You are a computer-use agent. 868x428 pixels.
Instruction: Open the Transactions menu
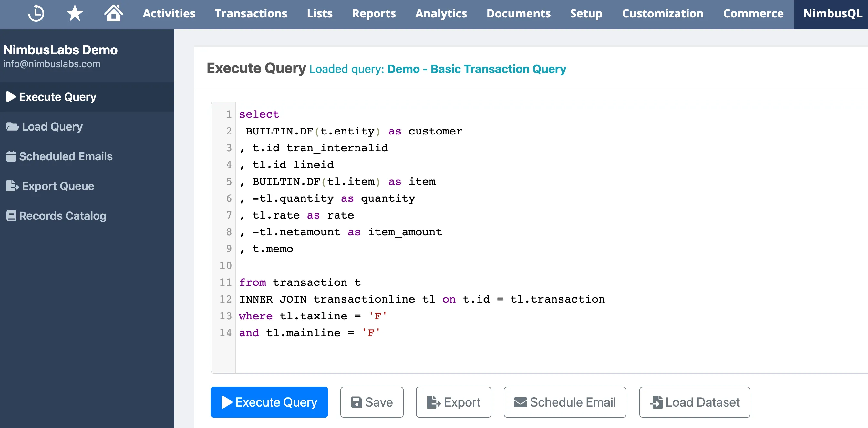[x=251, y=14]
